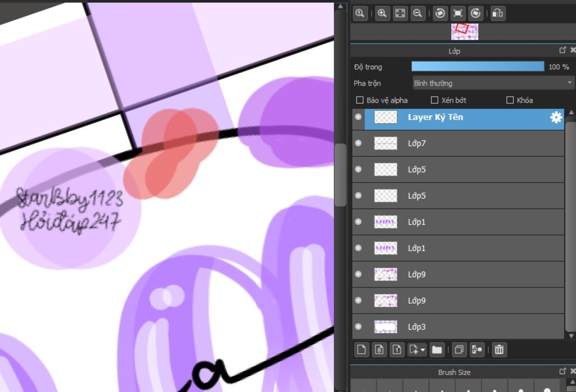Click the Layer Ký Tên layer thumbnail
The height and width of the screenshot is (392, 576).
[385, 117]
